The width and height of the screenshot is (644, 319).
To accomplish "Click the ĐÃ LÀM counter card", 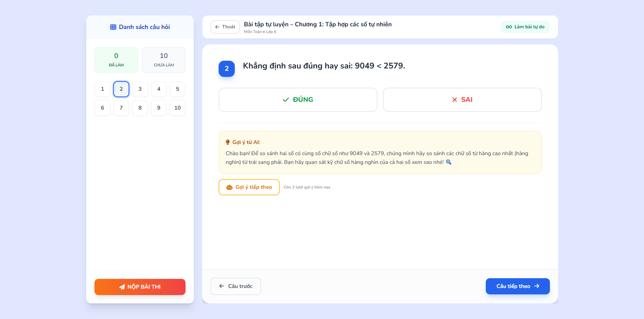I will click(116, 60).
